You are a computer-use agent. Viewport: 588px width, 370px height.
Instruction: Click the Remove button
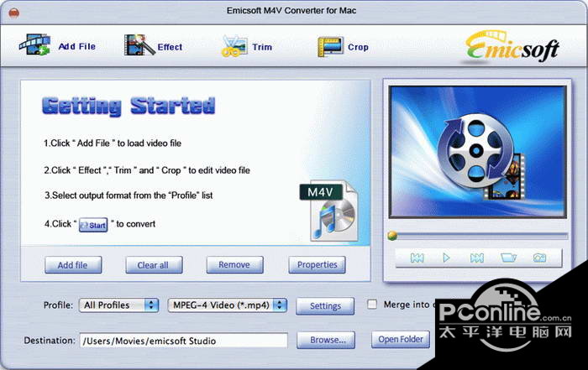[x=234, y=265]
